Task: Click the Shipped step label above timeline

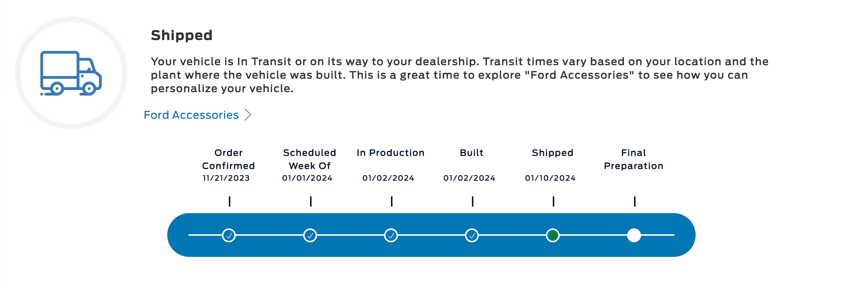Action: coord(553,153)
